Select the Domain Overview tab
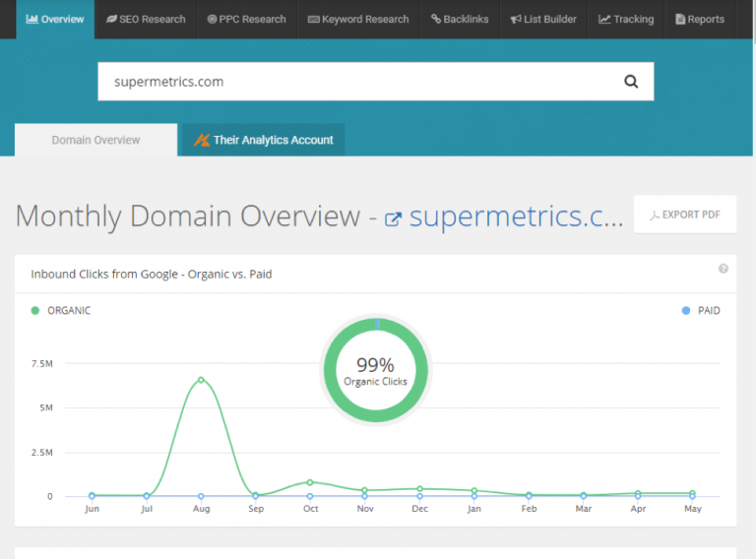The width and height of the screenshot is (756, 559). point(95,140)
